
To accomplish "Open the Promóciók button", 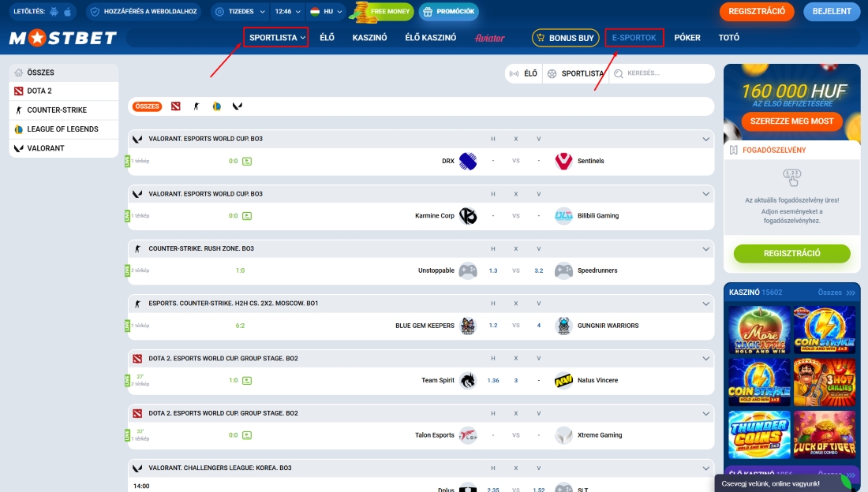I will click(x=449, y=12).
